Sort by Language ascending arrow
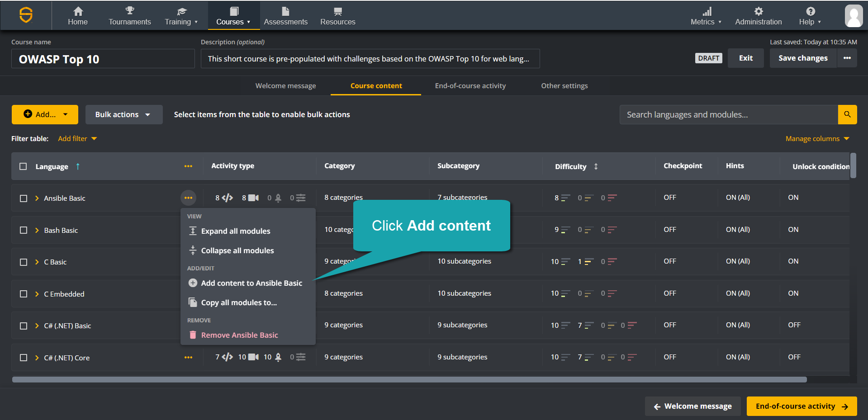Viewport: 868px width, 420px height. pos(78,166)
